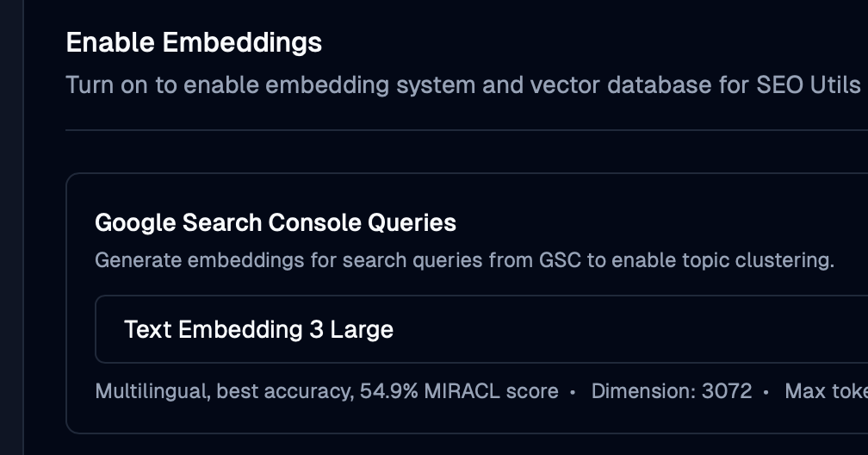Click the bullet between Dimension and Max toke
Viewport: 868px width, 455px height.
pos(766,392)
